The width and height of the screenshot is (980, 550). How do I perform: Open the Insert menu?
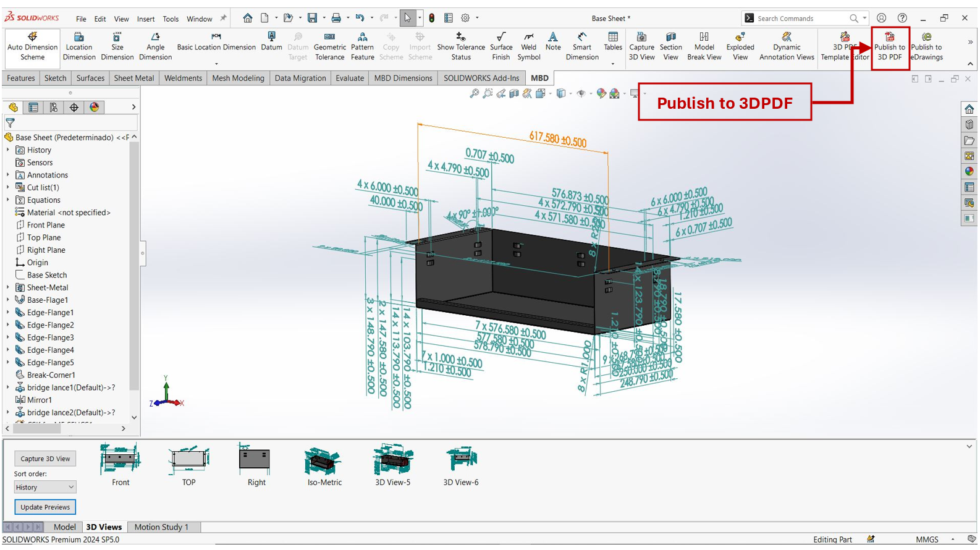click(146, 19)
